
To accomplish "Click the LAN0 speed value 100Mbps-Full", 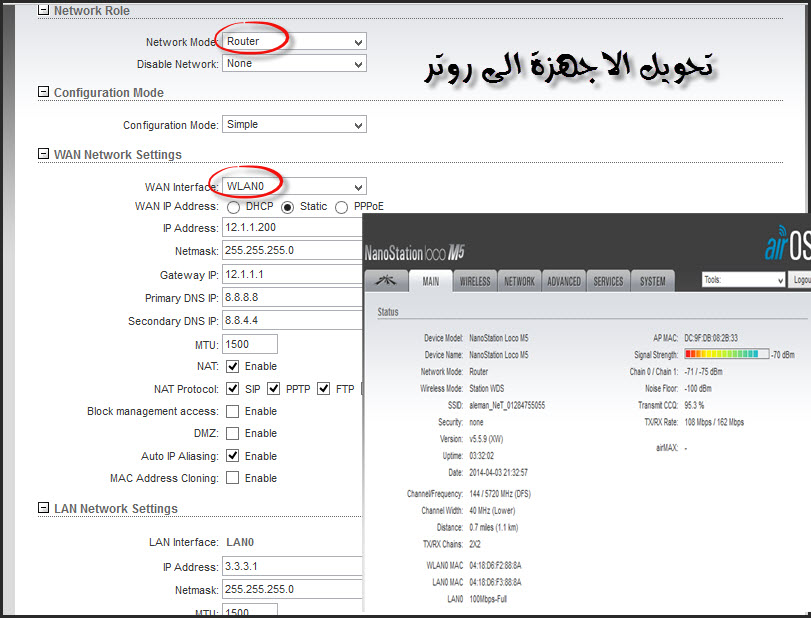I will pyautogui.click(x=488, y=599).
